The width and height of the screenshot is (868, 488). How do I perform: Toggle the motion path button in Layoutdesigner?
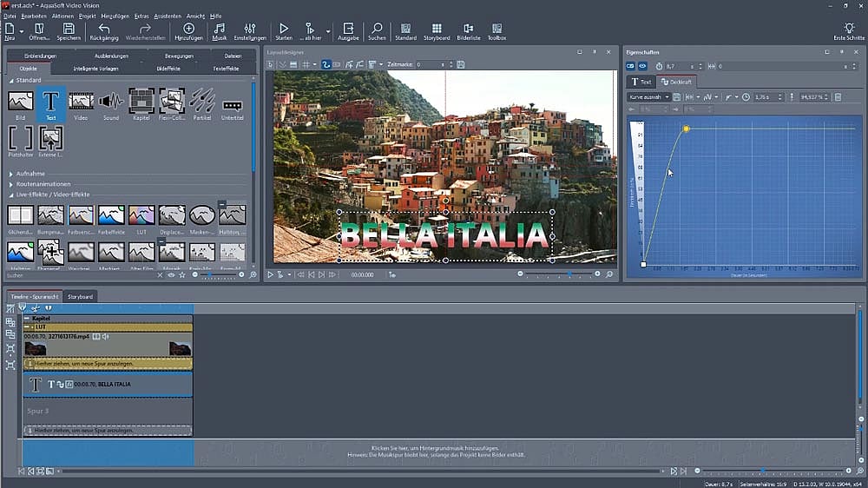pos(326,65)
